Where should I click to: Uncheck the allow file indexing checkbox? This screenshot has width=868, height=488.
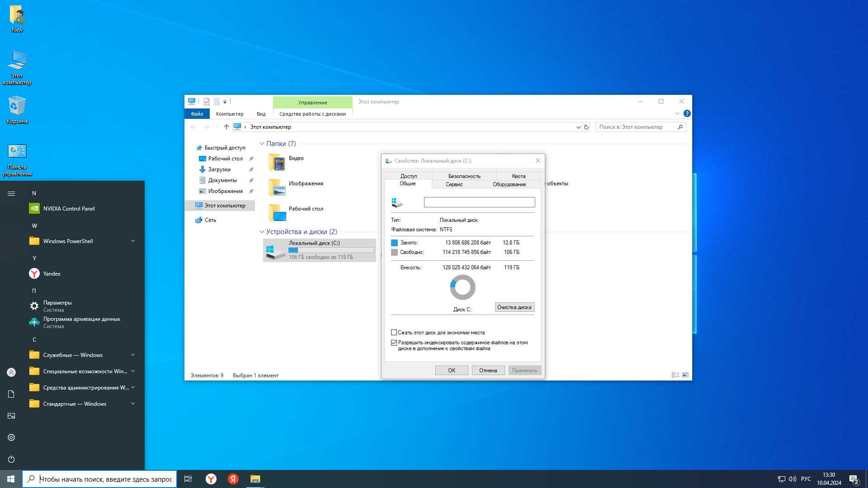click(394, 343)
